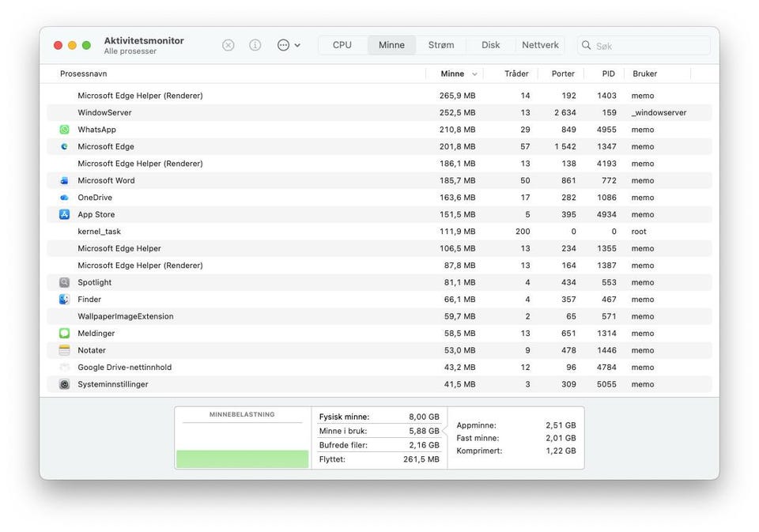Sort by the Prosessnavn column header
The width and height of the screenshot is (759, 532).
83,74
